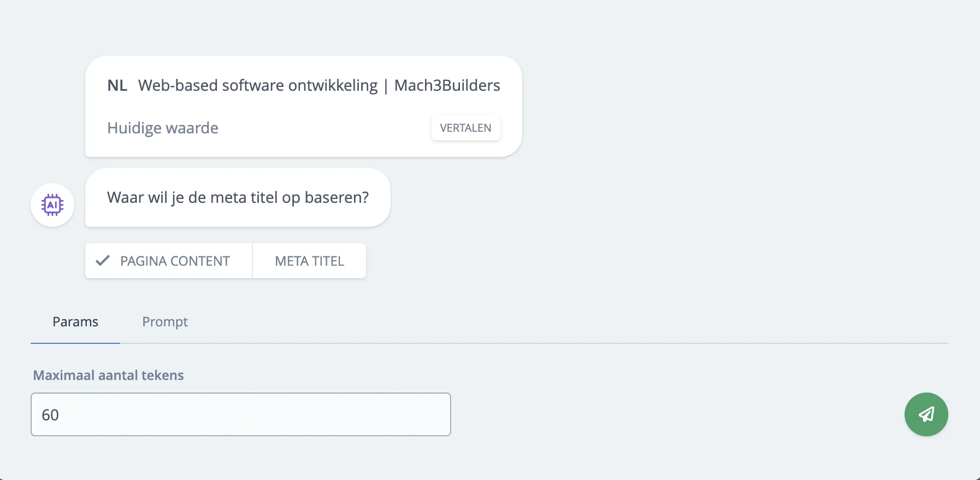Click the Maximaal aantal tekens heading
980x480 pixels.
(108, 375)
